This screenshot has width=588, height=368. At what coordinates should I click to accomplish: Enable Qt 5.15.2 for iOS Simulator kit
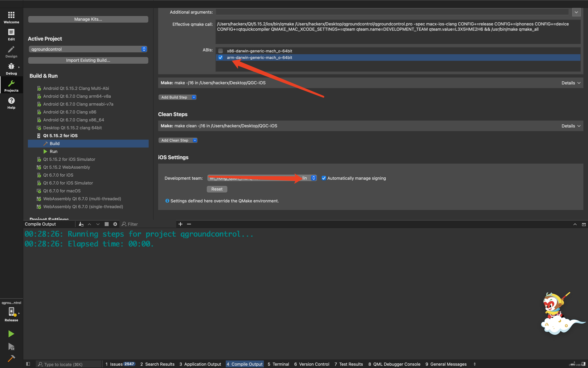tap(69, 159)
